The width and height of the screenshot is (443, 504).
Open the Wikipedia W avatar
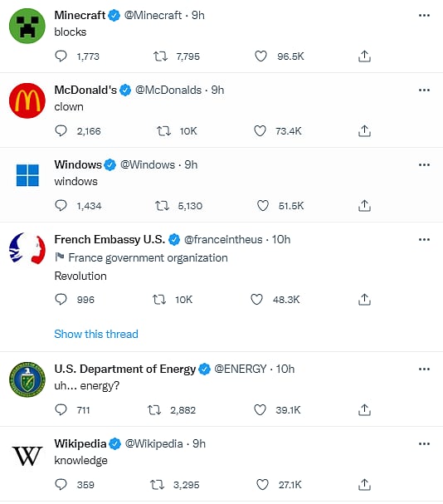(x=27, y=456)
